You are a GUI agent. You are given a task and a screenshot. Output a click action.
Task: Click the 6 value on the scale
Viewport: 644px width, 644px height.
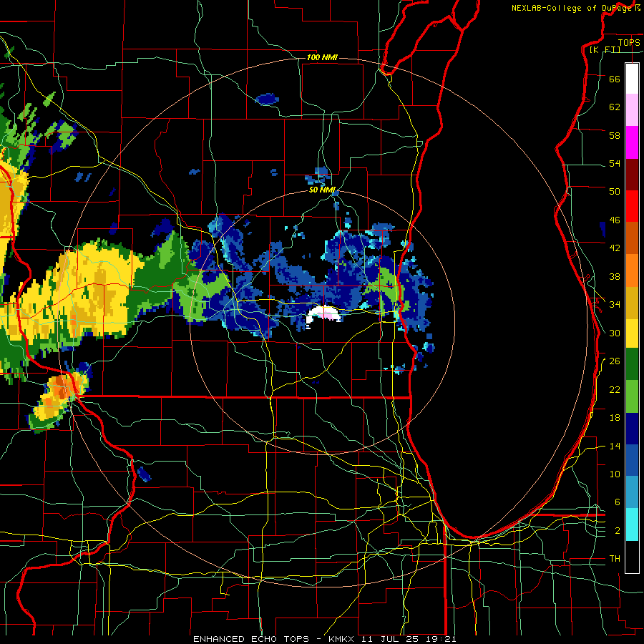617,502
